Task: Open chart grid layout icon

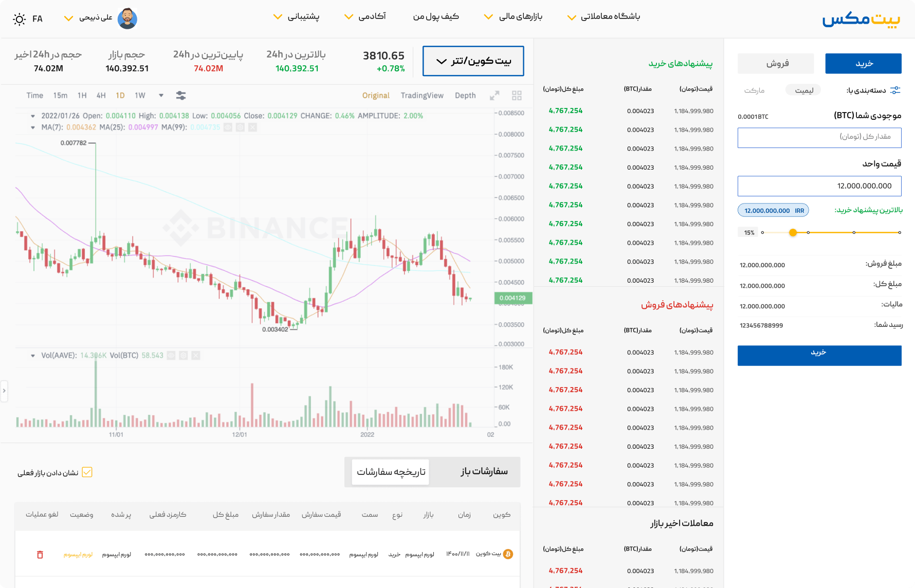Action: click(517, 96)
